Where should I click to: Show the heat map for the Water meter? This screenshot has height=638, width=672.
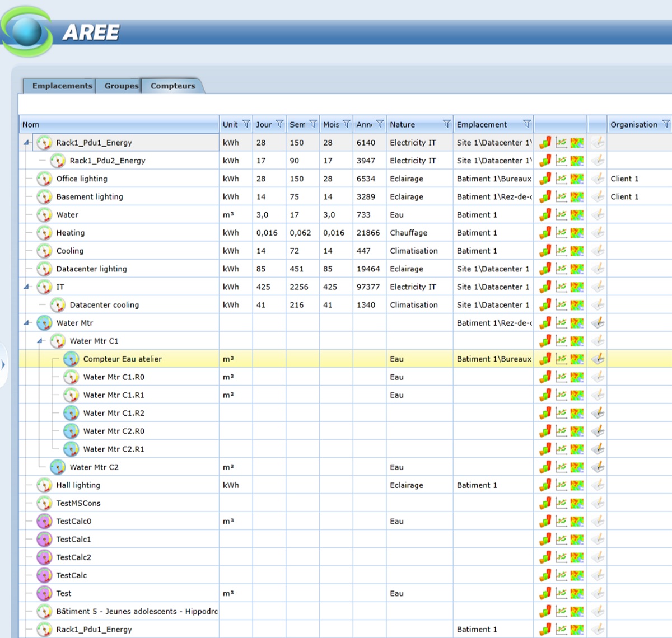point(577,215)
